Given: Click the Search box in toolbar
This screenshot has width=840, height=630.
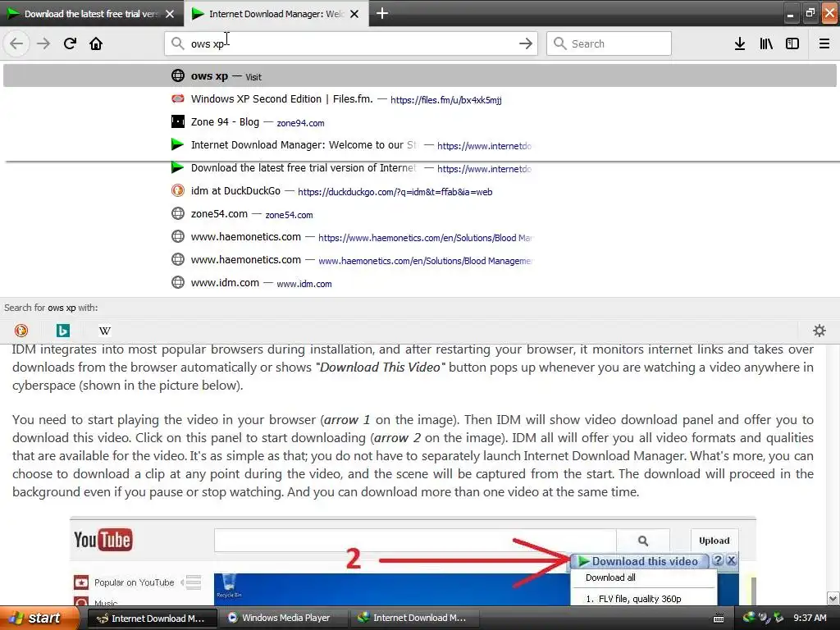Looking at the screenshot, I should 609,43.
